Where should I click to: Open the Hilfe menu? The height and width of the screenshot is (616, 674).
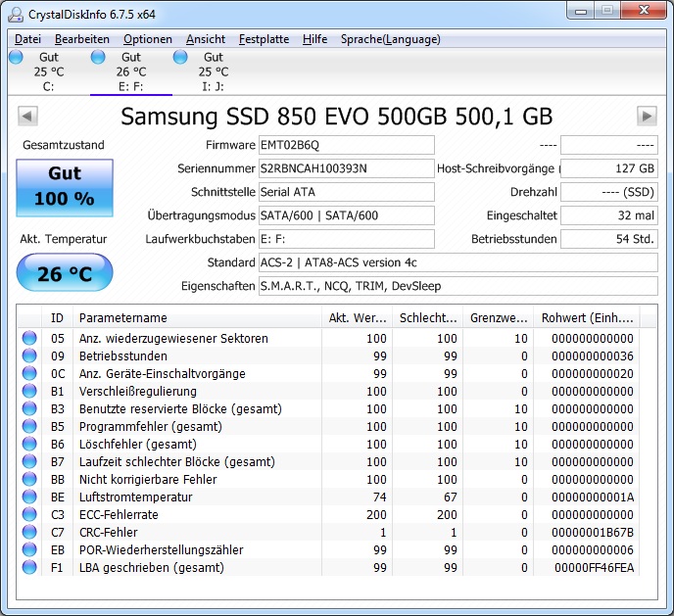click(314, 39)
